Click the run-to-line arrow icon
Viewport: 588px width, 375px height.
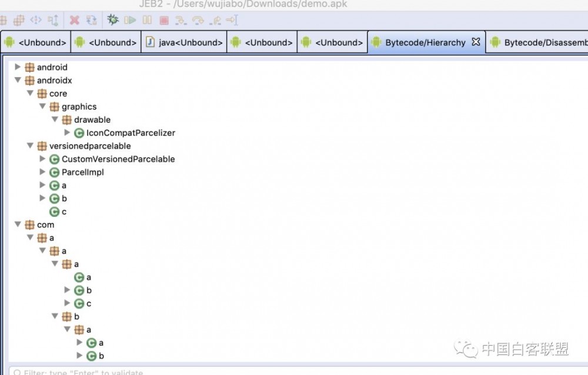click(232, 20)
